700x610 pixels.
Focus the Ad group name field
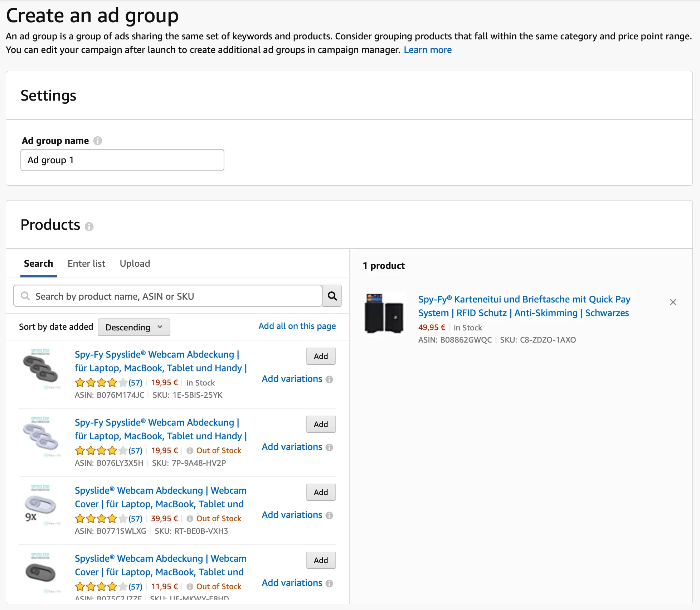pos(122,160)
